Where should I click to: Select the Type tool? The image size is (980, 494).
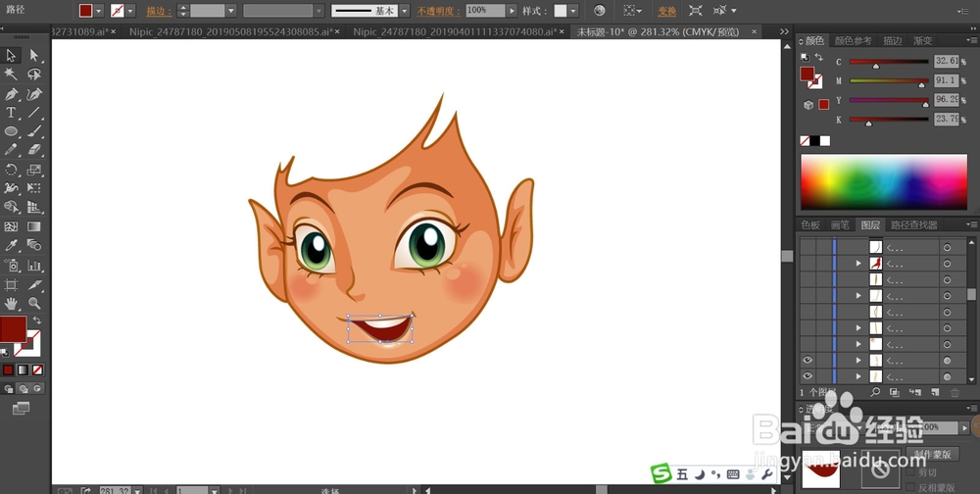11,113
